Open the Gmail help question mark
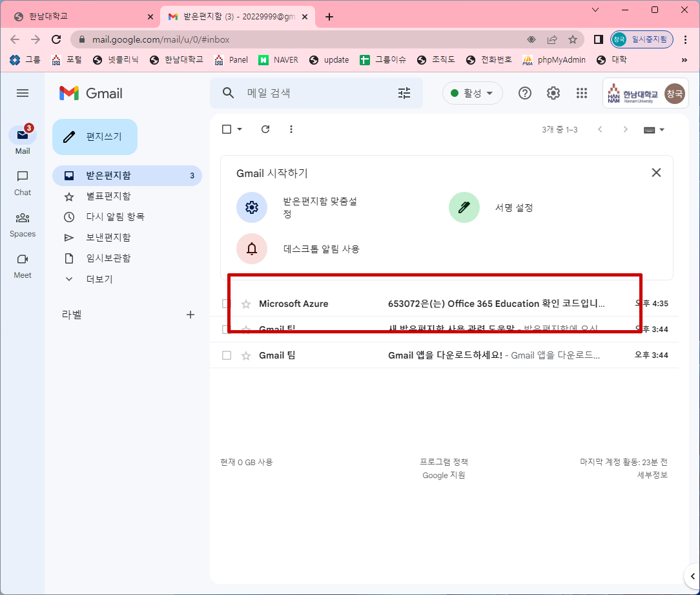 [525, 93]
